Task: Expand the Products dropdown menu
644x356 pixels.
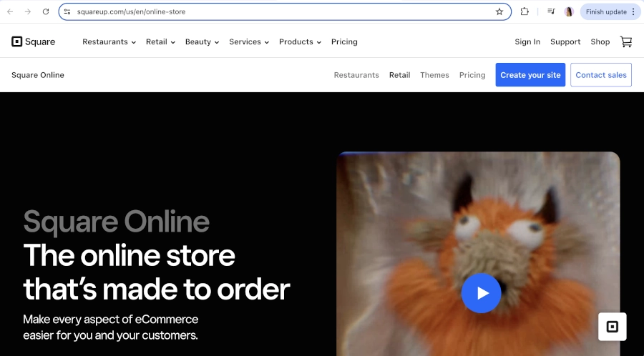Action: pos(300,41)
